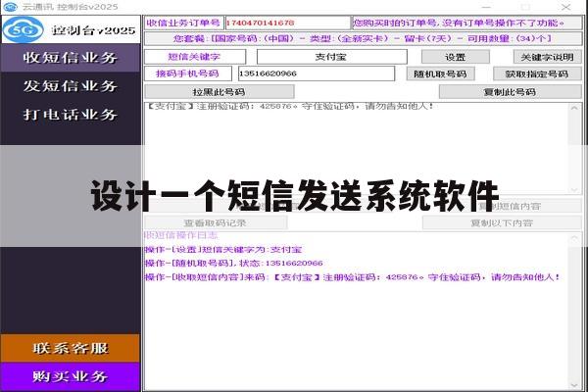
Task: Click 复制短信内容 button
Action: [x=511, y=206]
